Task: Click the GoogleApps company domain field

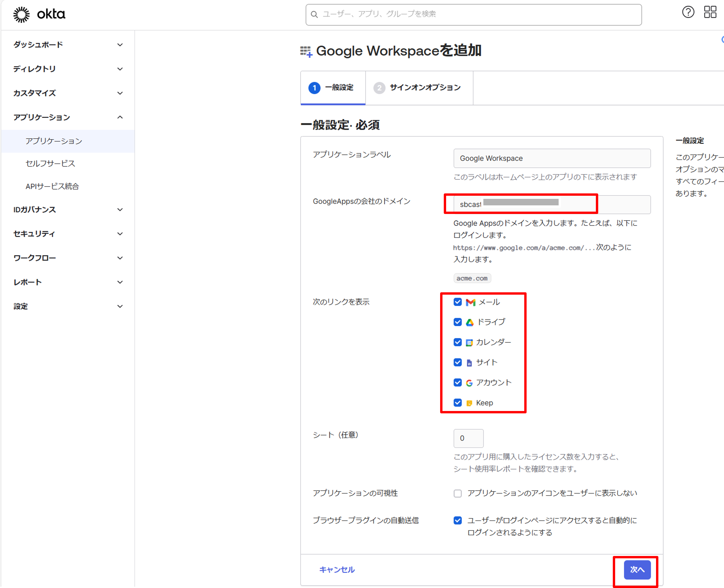Action: coord(552,205)
